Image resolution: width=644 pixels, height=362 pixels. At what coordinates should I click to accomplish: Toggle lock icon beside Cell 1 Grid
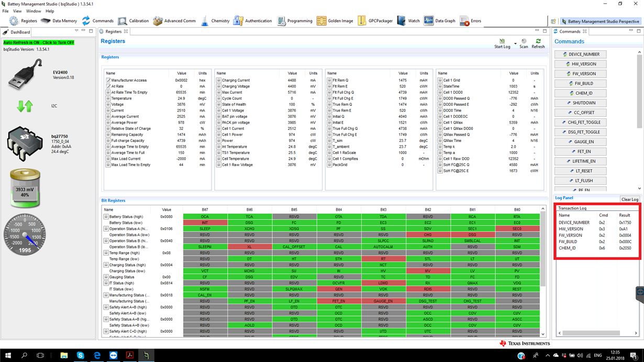click(440, 80)
